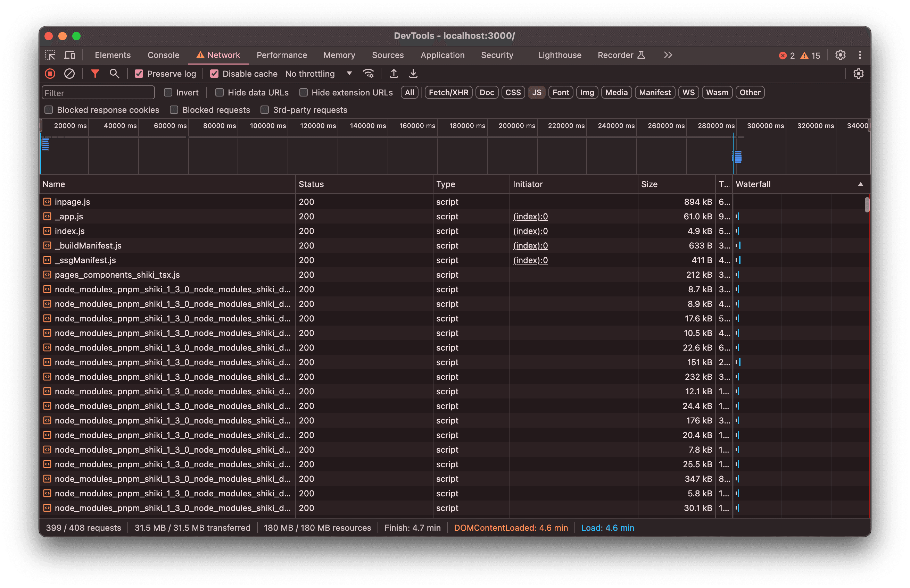Select the All filter type
This screenshot has height=588, width=910.
[409, 92]
